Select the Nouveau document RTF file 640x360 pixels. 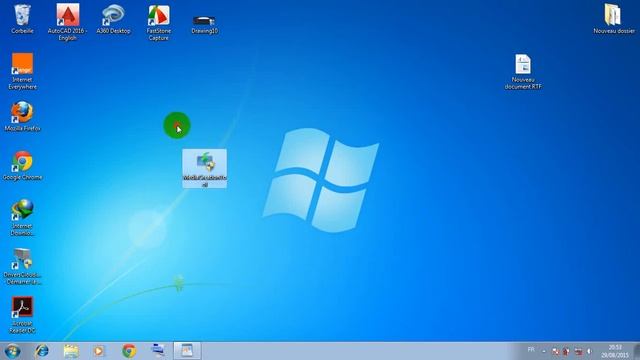523,72
